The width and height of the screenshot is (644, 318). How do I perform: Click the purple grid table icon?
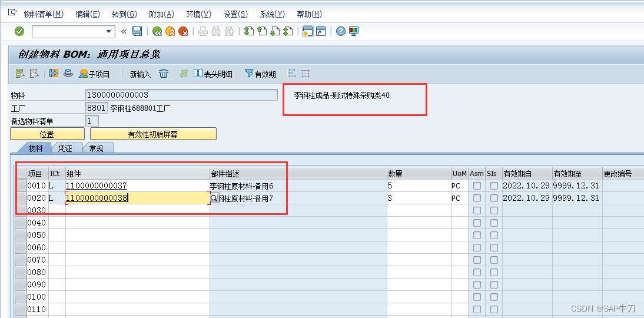pyautogui.click(x=306, y=74)
